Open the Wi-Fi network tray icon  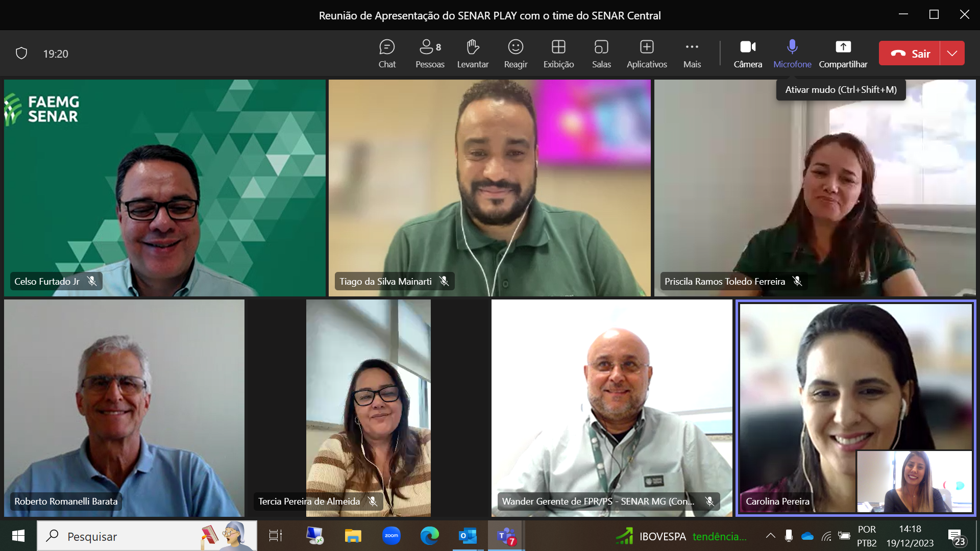tap(826, 536)
